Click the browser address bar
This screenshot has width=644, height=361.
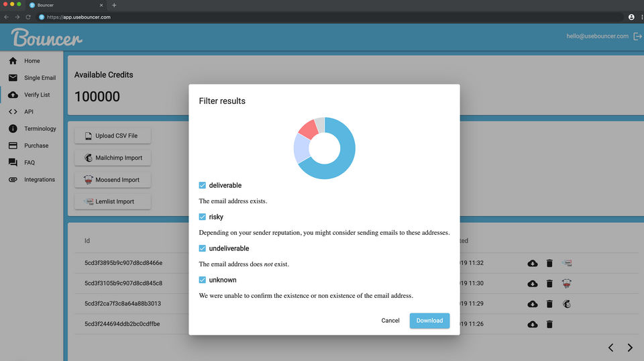coord(329,17)
